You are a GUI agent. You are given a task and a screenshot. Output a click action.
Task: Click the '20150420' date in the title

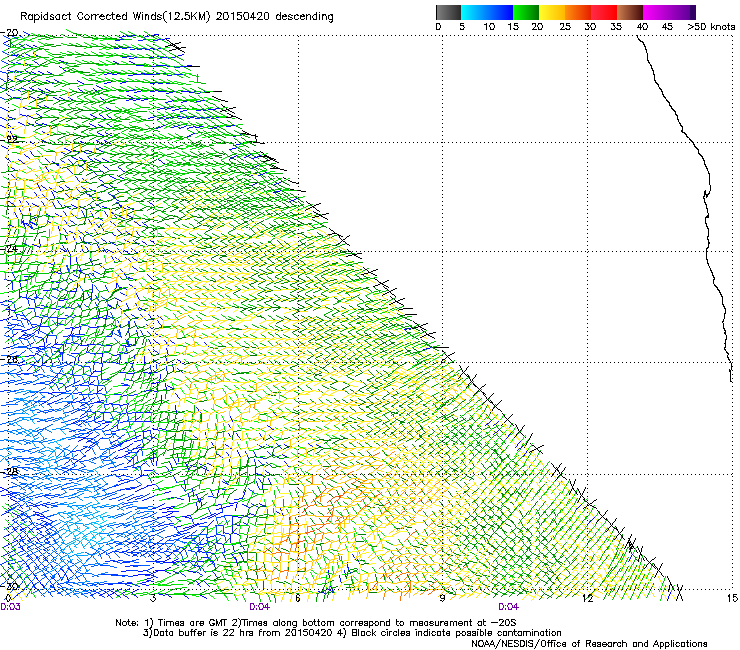(x=243, y=17)
